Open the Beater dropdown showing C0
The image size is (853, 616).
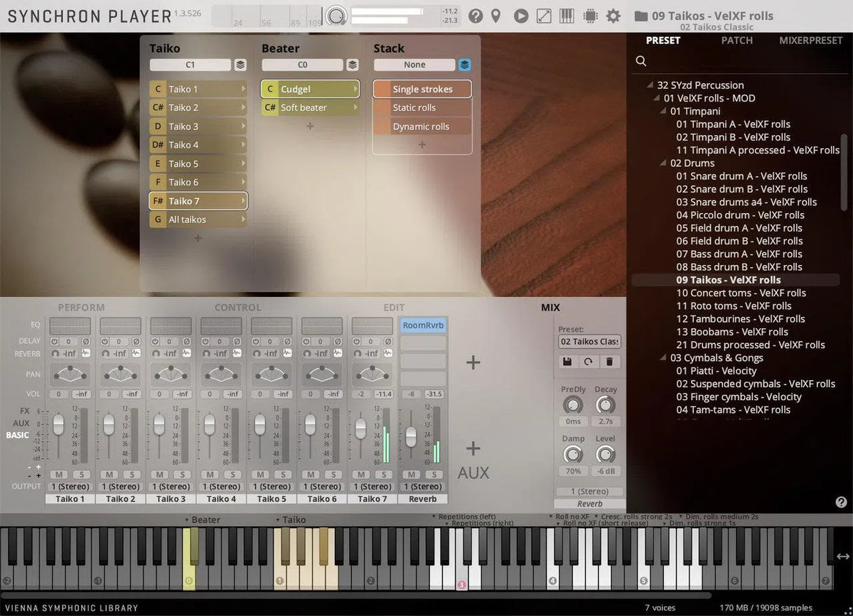coord(304,65)
